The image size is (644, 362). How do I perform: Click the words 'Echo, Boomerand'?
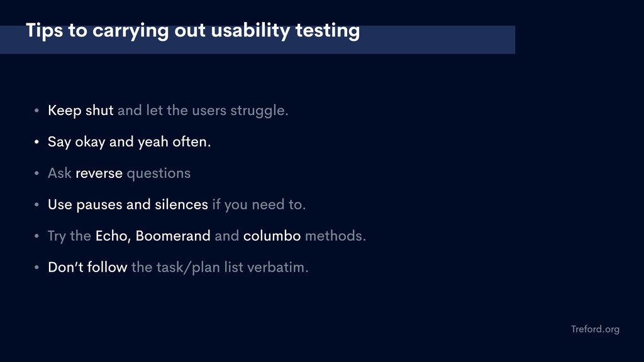[x=153, y=236]
